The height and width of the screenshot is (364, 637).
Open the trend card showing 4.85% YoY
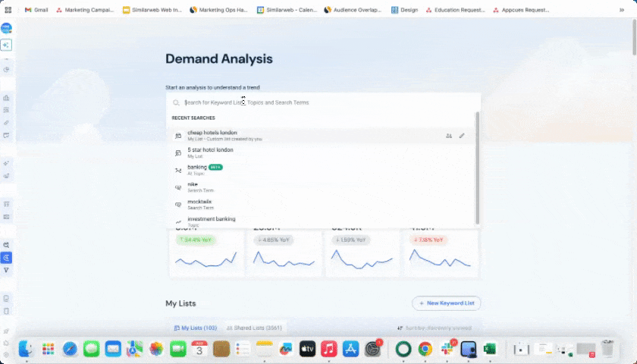[x=284, y=252]
